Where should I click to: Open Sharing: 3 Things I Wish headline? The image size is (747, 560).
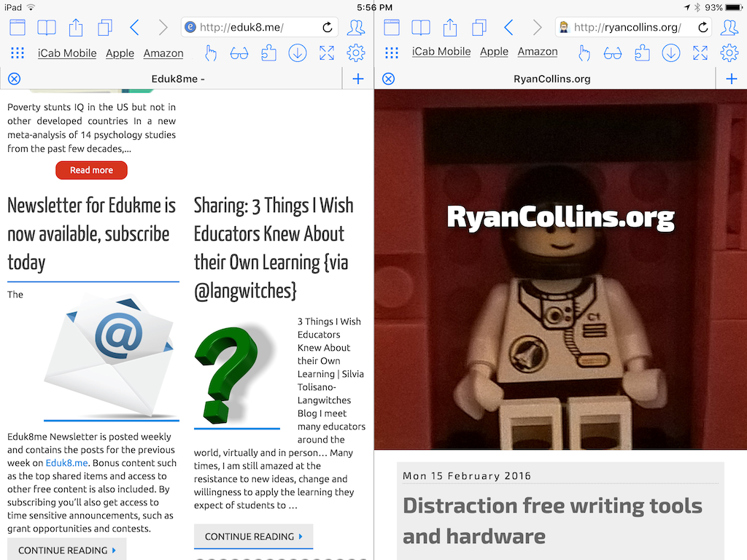pos(274,248)
